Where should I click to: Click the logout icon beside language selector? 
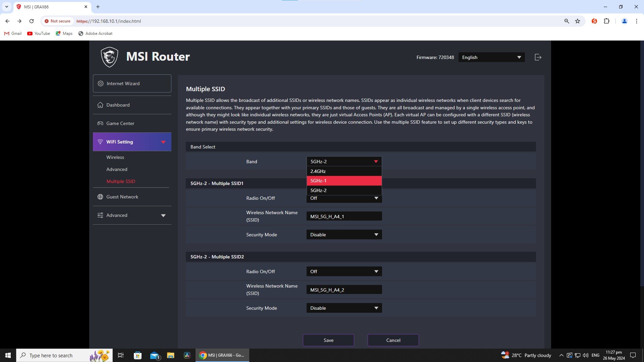click(538, 57)
